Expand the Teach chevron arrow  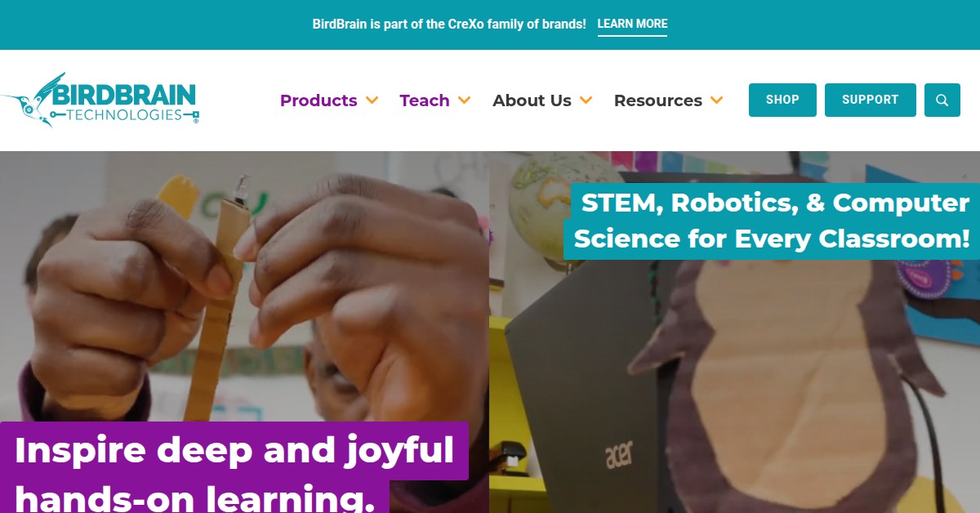464,100
